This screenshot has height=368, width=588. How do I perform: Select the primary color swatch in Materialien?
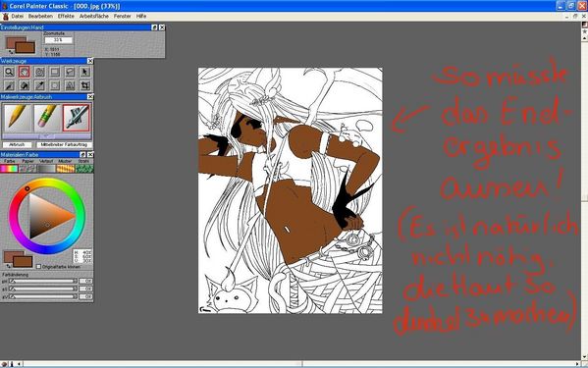point(23,261)
